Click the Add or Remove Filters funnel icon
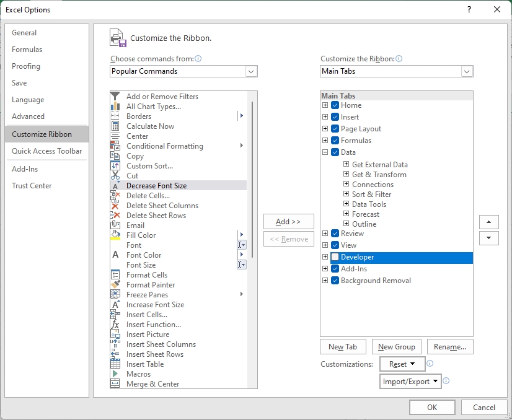This screenshot has height=420, width=512. [115, 96]
